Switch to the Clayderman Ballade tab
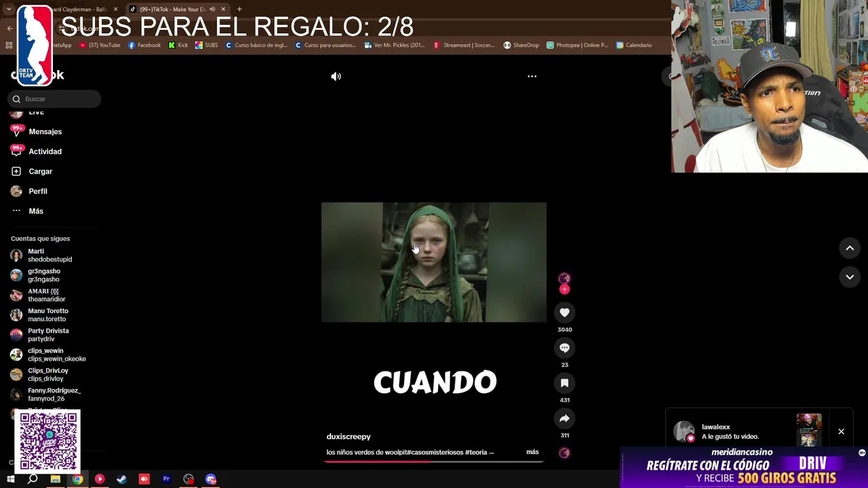 78,9
